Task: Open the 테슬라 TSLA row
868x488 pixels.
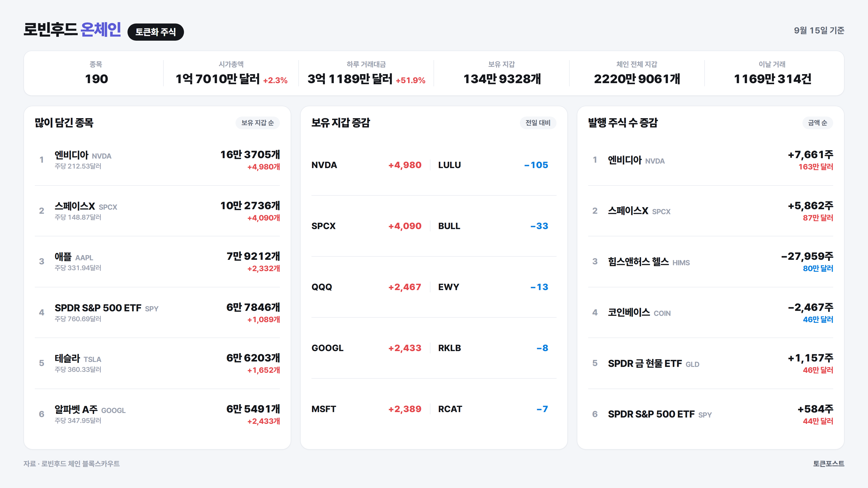Action: coord(157,363)
